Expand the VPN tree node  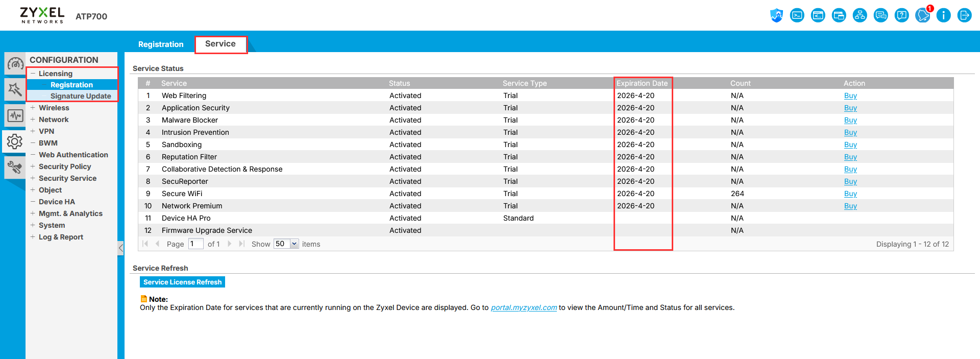(33, 131)
